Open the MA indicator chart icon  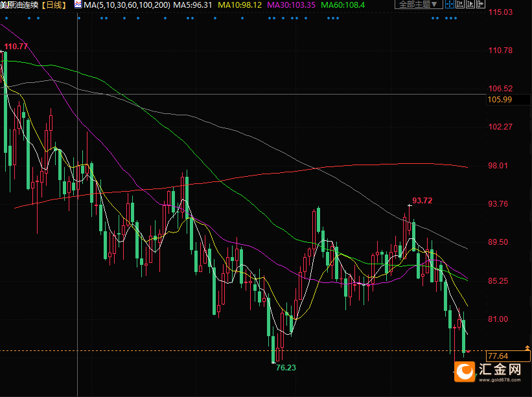[78, 5]
